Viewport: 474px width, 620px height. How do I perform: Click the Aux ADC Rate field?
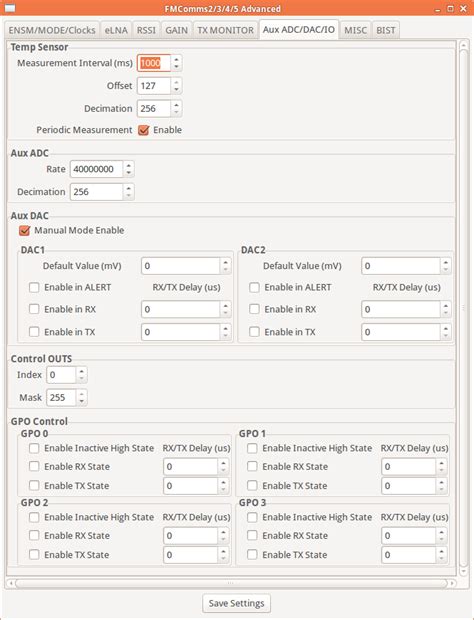[96, 169]
